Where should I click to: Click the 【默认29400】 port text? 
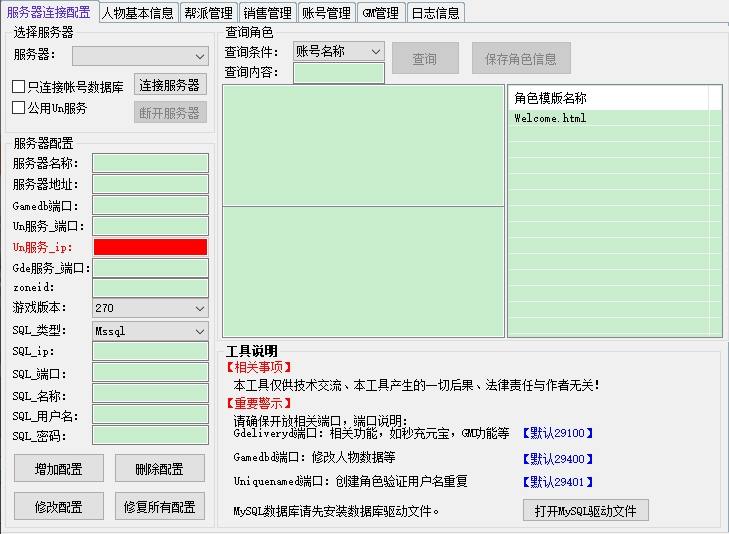(557, 459)
